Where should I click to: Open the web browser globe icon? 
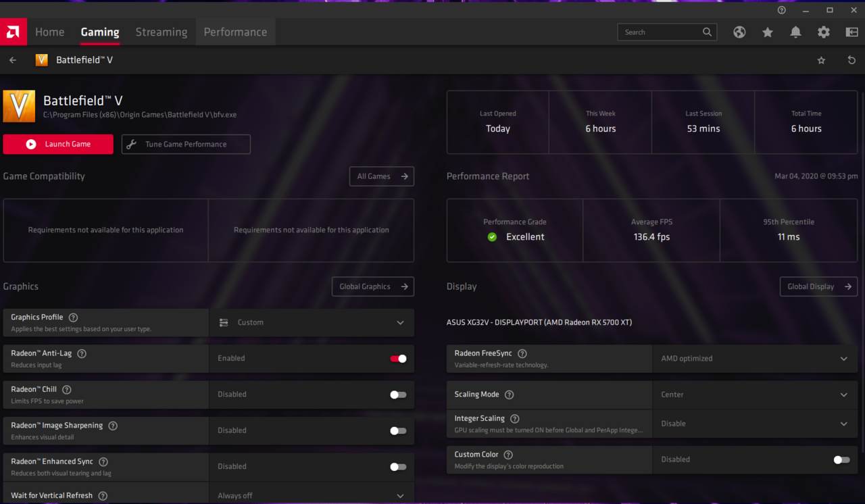tap(739, 32)
